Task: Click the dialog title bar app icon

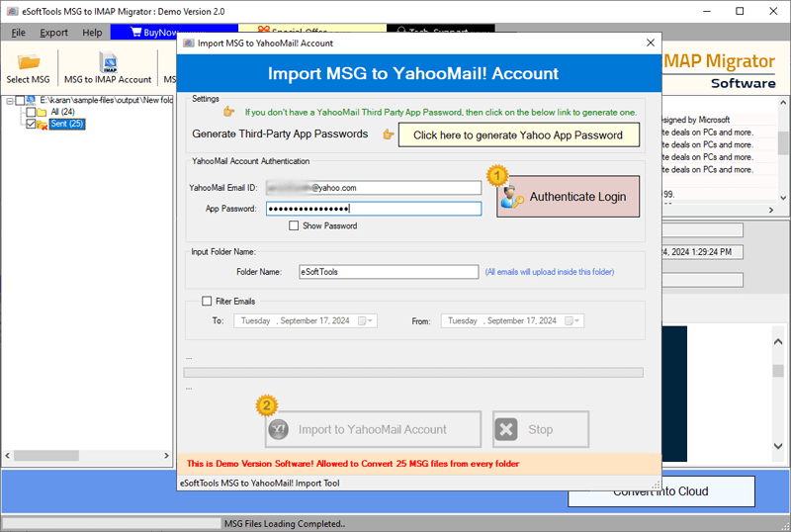Action: [x=189, y=43]
